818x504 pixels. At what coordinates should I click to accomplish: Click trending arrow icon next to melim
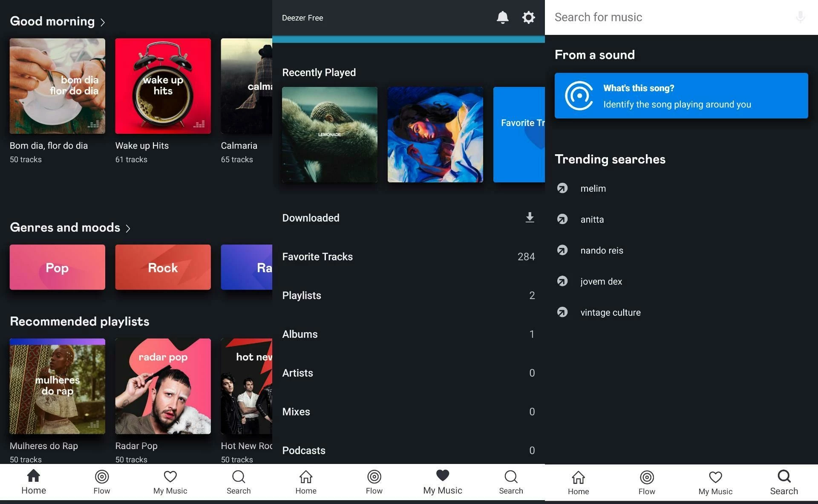click(x=562, y=188)
